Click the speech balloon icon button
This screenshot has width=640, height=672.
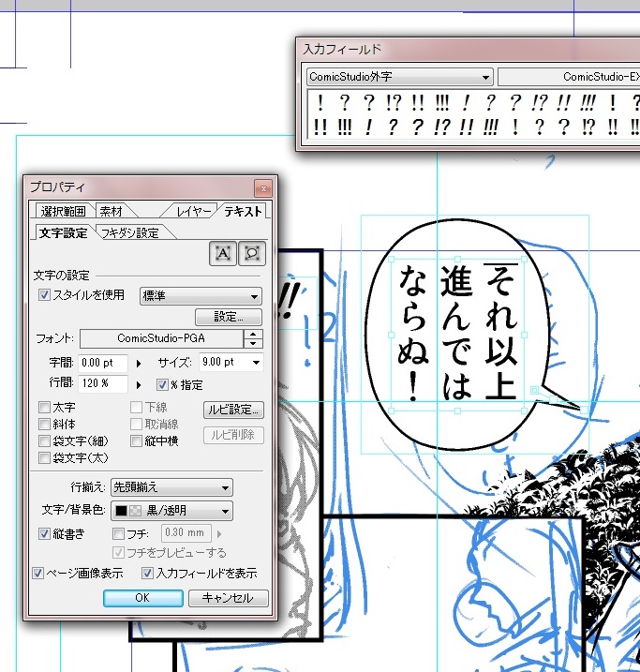click(252, 253)
